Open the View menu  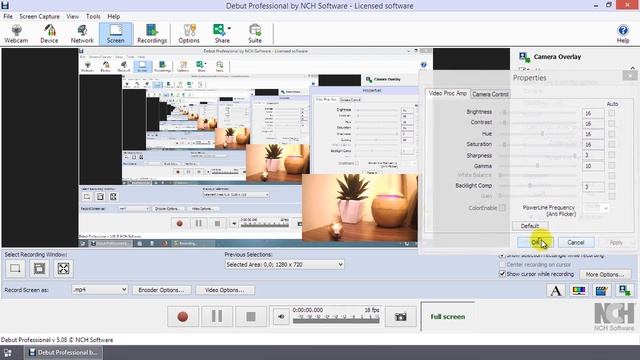(x=73, y=16)
